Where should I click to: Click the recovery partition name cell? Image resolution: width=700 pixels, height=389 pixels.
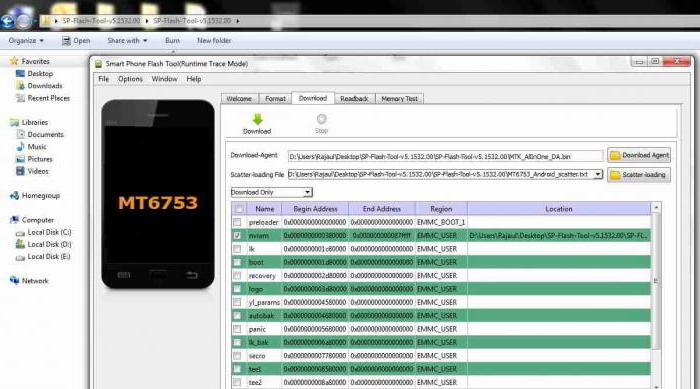pyautogui.click(x=264, y=276)
